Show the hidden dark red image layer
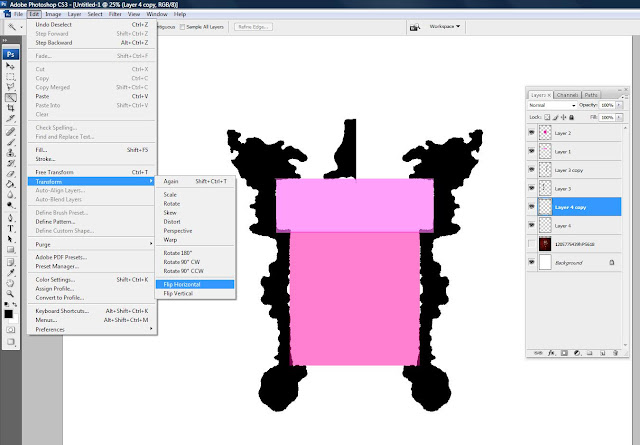This screenshot has height=445, width=640. click(531, 244)
